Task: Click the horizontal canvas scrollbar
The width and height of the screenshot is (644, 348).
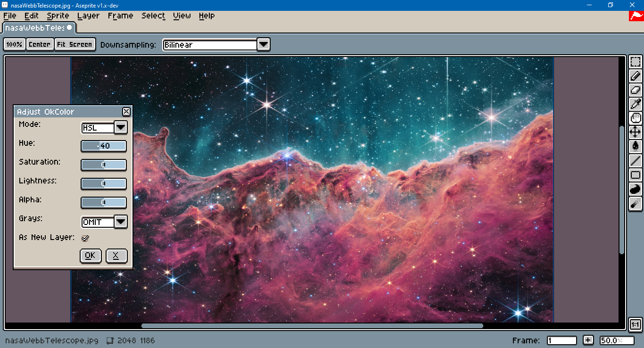Action: coord(312,326)
